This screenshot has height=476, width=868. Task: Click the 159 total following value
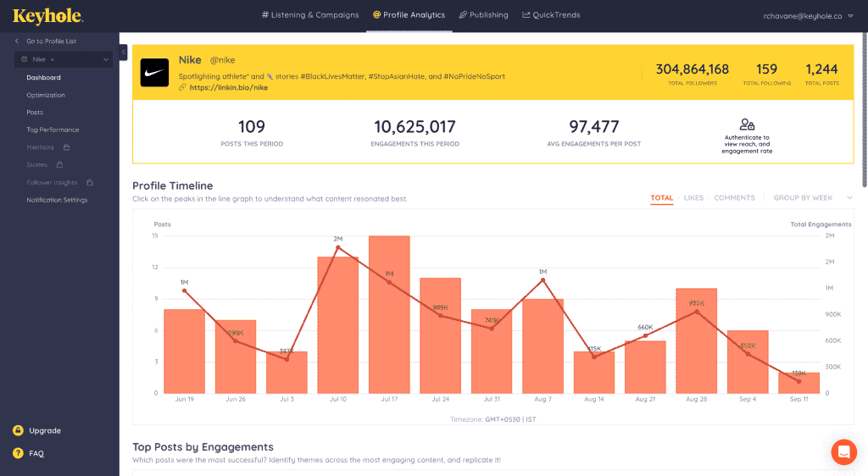tap(766, 69)
